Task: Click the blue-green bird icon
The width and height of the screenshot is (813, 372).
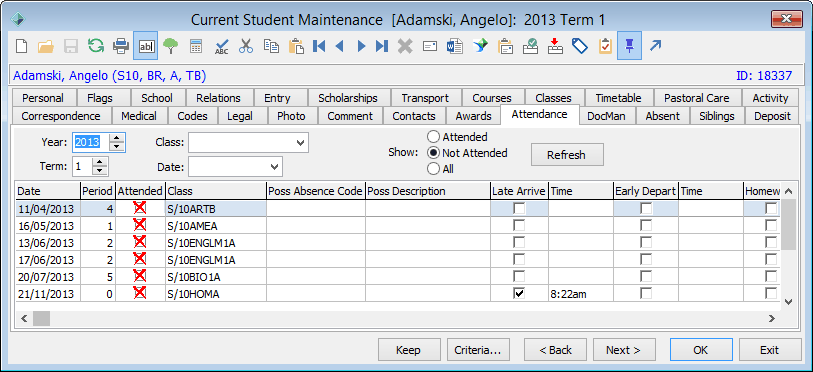Action: [x=481, y=47]
